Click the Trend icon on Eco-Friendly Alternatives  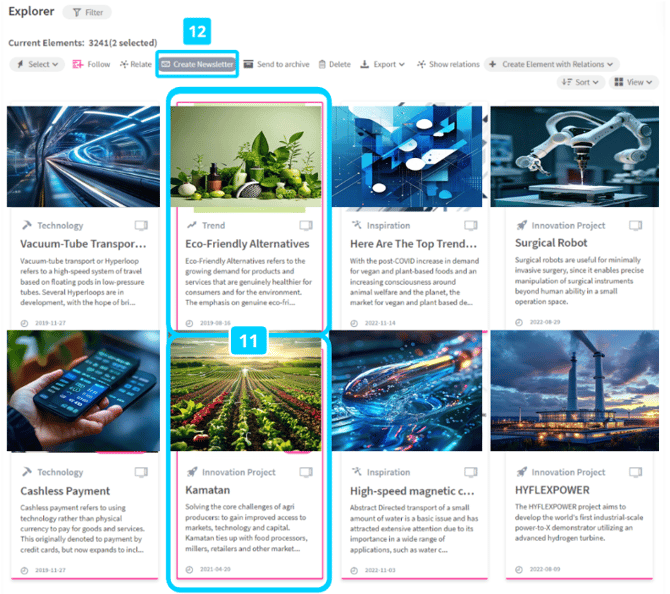point(191,225)
